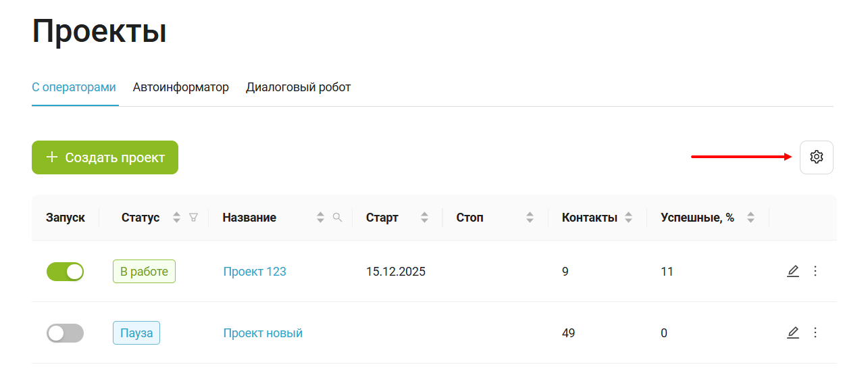The image size is (868, 371).
Task: Turn off the Проект 123 launch toggle
Action: click(65, 272)
